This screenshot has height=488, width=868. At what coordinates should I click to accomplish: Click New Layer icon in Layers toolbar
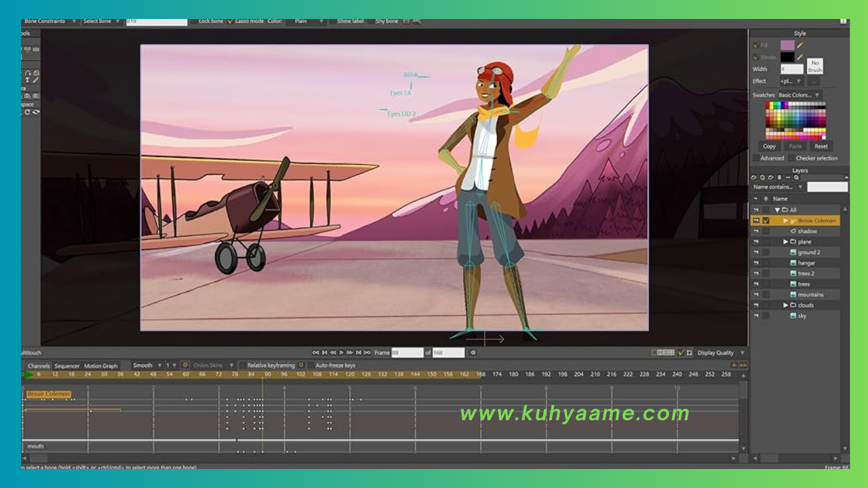[753, 178]
